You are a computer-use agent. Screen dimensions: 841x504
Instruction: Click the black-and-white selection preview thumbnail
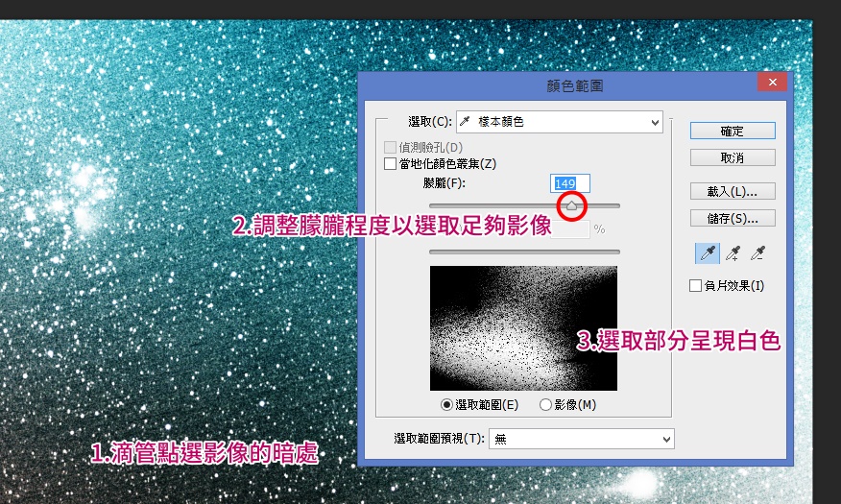click(523, 328)
